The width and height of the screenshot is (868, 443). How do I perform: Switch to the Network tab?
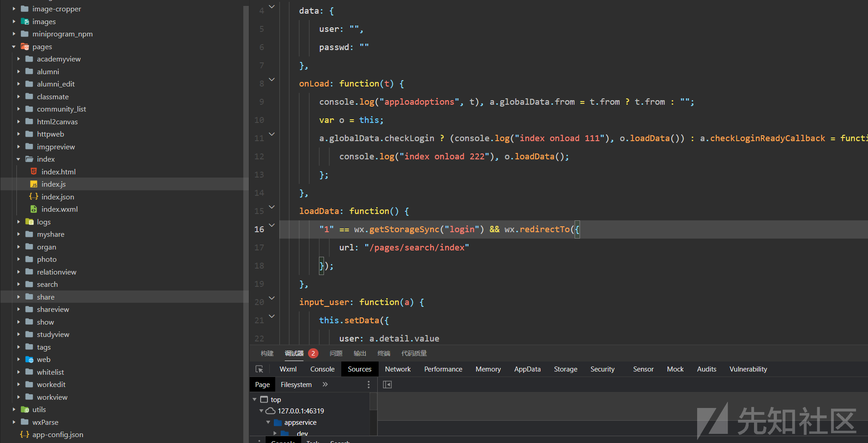397,369
